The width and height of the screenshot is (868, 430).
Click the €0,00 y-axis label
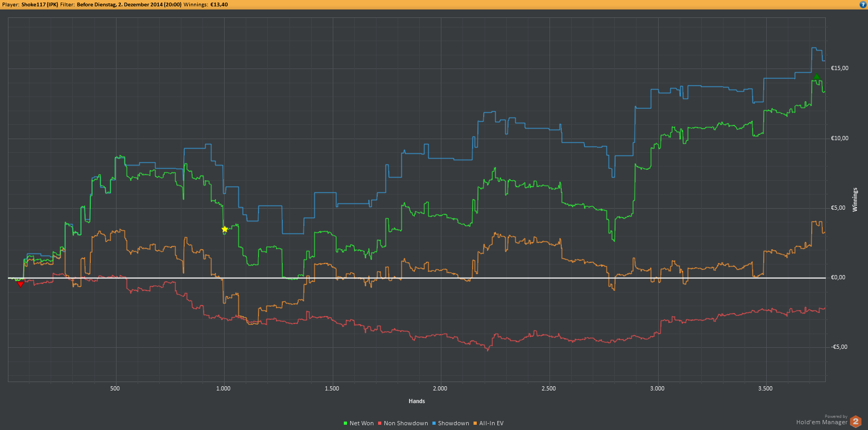pyautogui.click(x=838, y=277)
